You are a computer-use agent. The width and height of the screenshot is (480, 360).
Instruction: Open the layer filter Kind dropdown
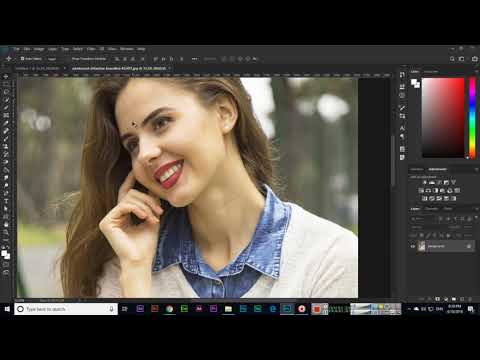[423, 219]
